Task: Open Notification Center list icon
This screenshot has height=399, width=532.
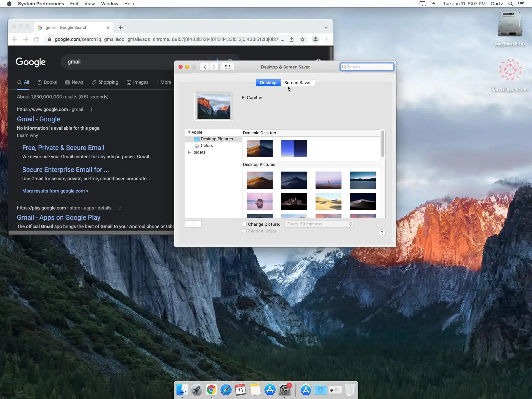Action: click(521, 4)
